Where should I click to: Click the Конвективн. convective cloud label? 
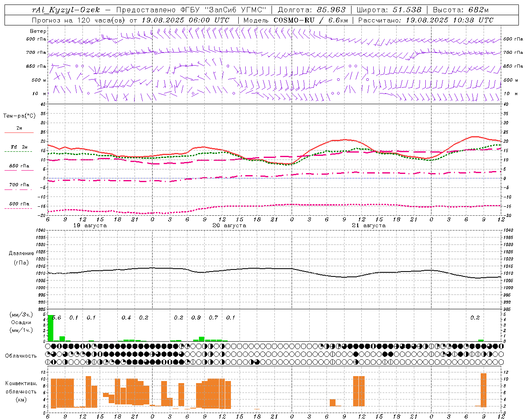(21, 383)
